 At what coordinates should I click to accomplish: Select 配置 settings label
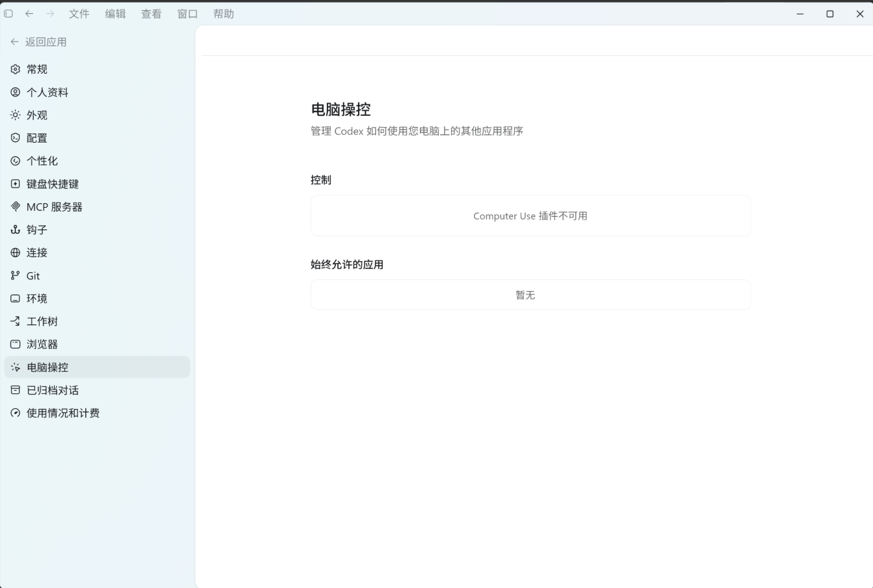pyautogui.click(x=37, y=138)
